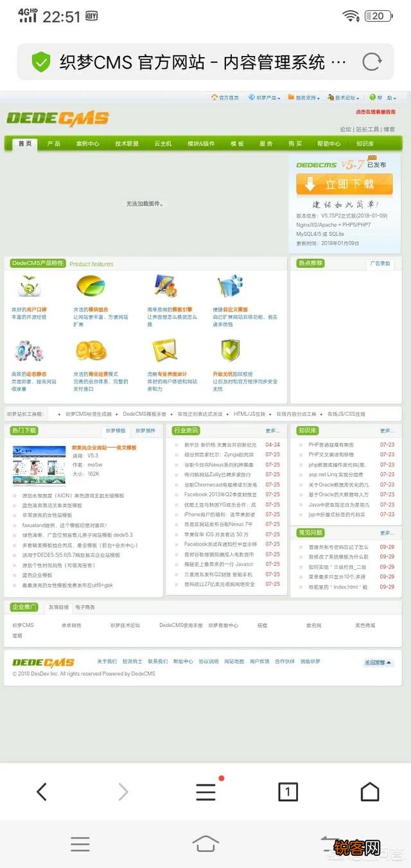The image size is (411, 868).
Task: Go back with the browser back arrow
Action: 41,792
